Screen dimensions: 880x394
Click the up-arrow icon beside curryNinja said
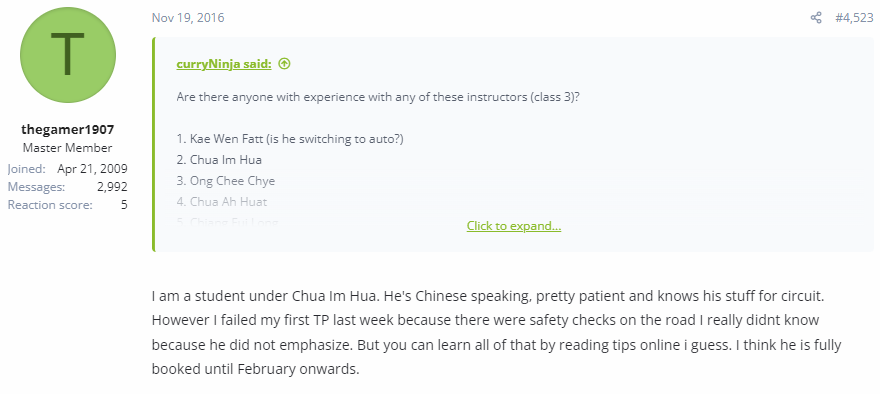pyautogui.click(x=285, y=64)
